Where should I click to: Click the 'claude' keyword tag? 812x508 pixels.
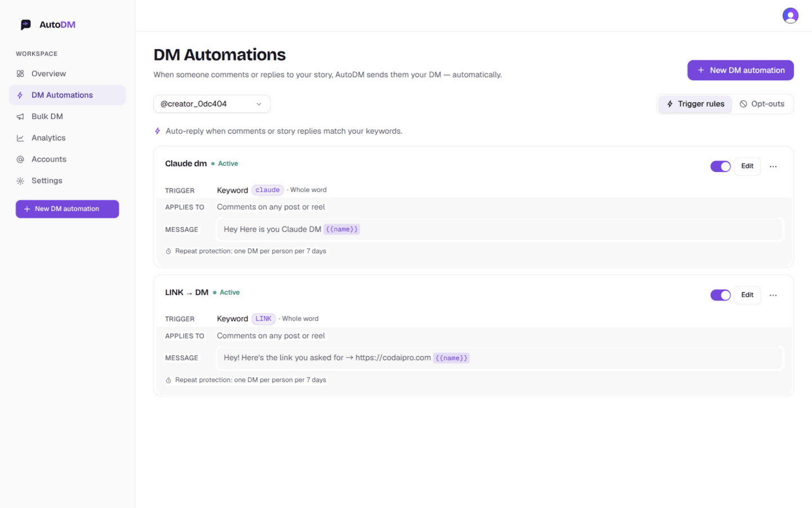(x=267, y=190)
